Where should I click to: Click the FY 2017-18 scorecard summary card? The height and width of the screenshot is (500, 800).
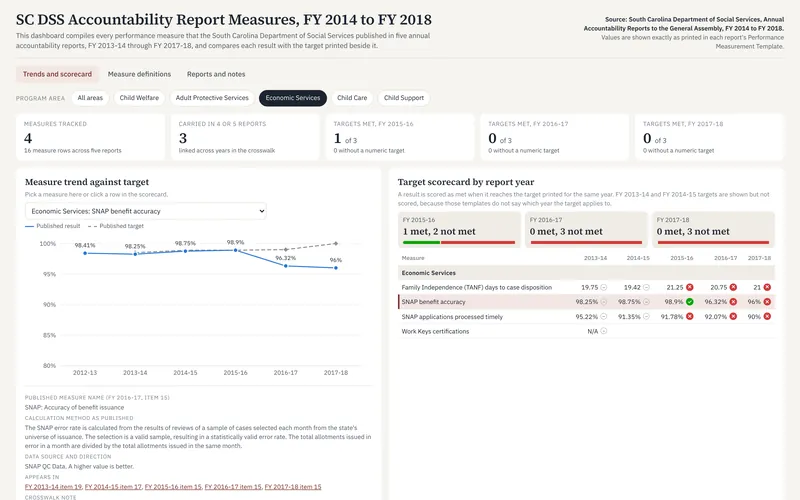(713, 230)
